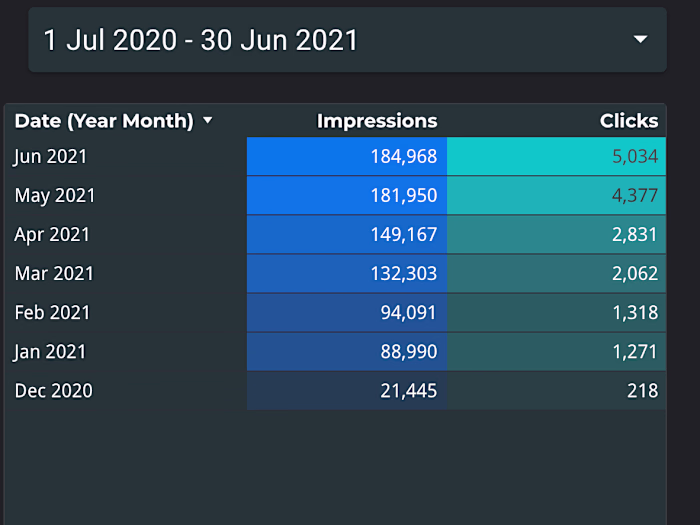700x525 pixels.
Task: Click the 181,950 impressions cell
Action: pyautogui.click(x=347, y=195)
